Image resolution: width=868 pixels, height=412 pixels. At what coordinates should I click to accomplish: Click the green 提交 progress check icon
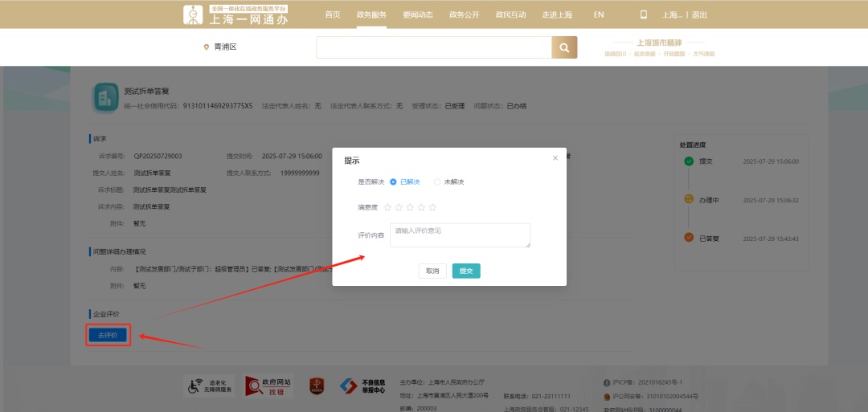coord(689,161)
